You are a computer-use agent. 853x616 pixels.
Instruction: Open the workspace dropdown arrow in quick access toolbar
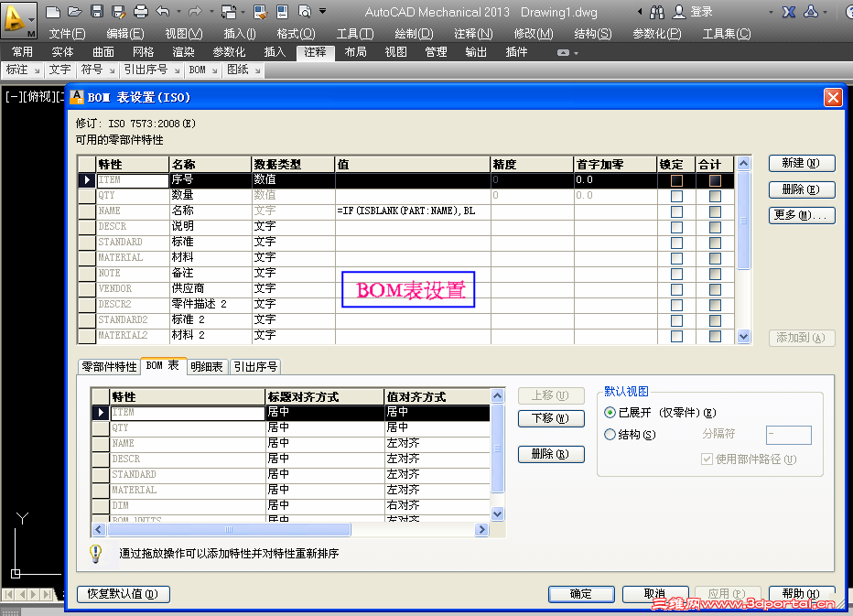243,11
